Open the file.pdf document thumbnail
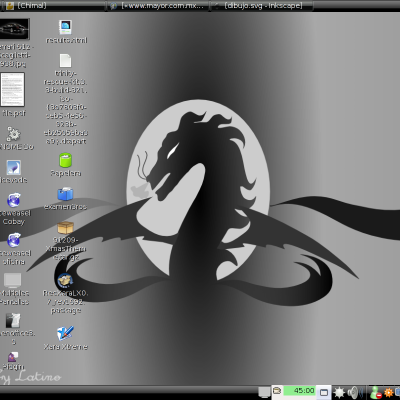This screenshot has height=400, width=400. point(13,89)
